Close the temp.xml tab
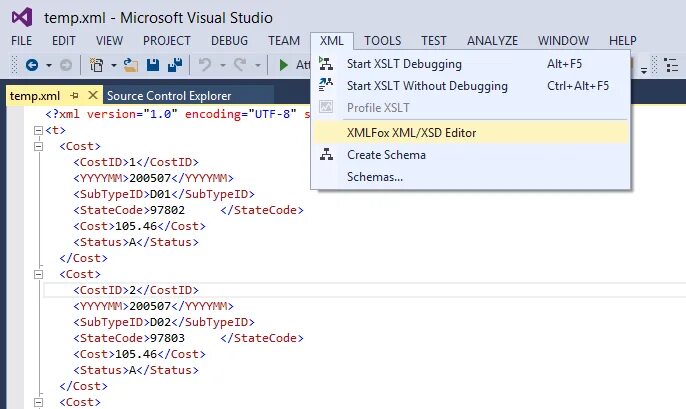Screen dimensions: 686x409 pyautogui.click(x=93, y=96)
